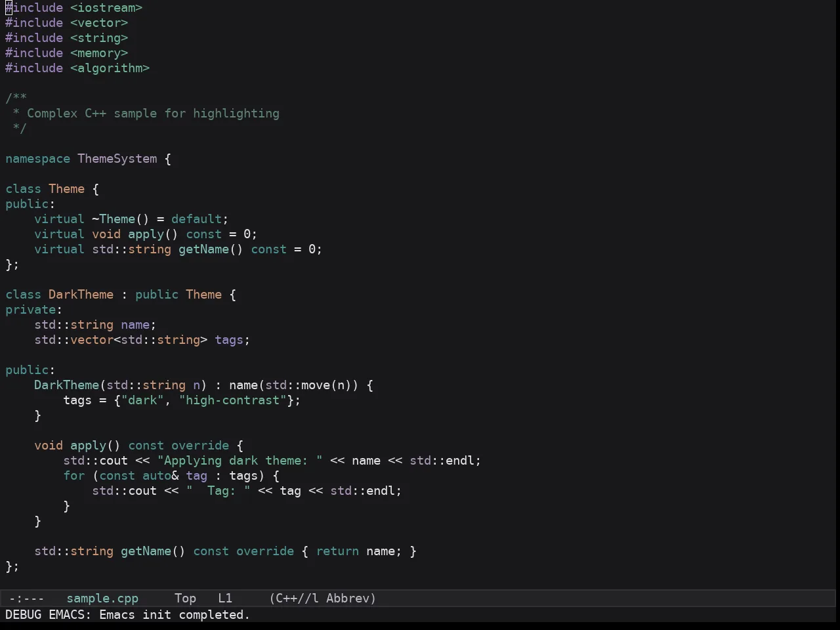Click the sample.cpp buffer name in mode line

pos(102,598)
